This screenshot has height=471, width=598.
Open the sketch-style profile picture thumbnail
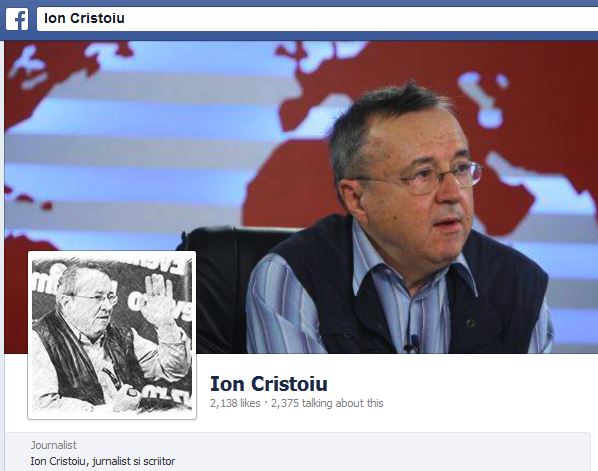click(x=112, y=335)
